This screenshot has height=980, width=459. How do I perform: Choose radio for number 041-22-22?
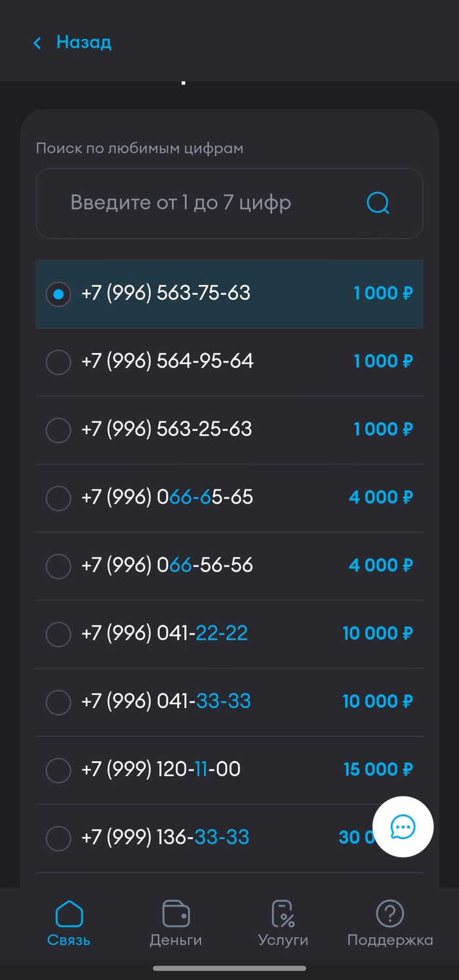(58, 635)
